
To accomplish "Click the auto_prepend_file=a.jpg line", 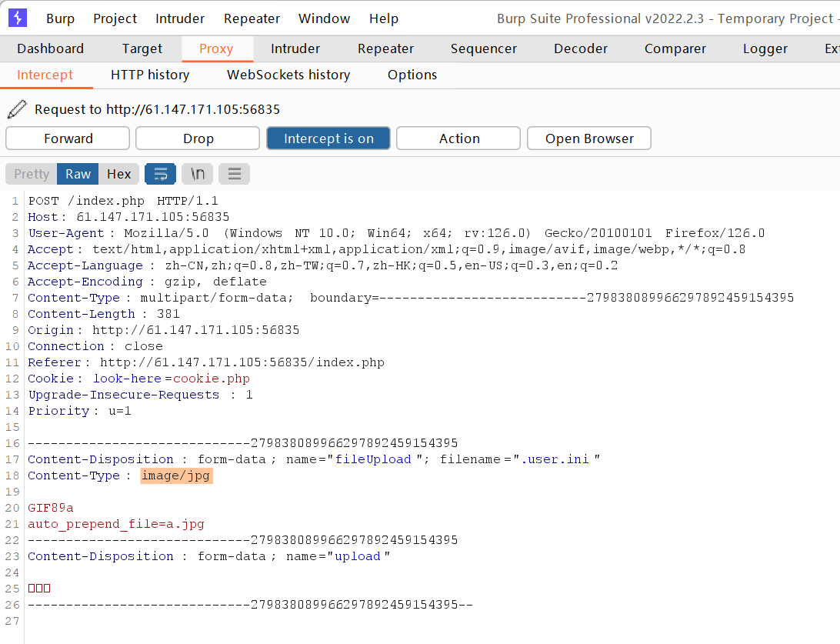I will click(x=115, y=524).
